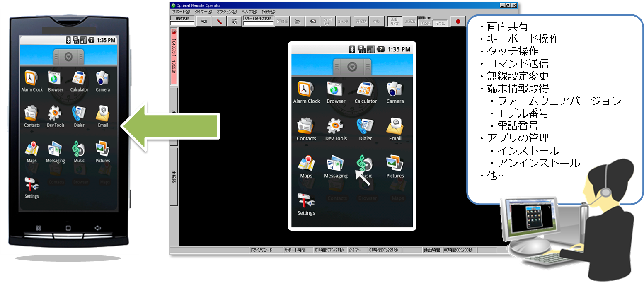Screen dimensions: 644x282
Task: Open the オプション(O) menu
Action: click(x=227, y=12)
